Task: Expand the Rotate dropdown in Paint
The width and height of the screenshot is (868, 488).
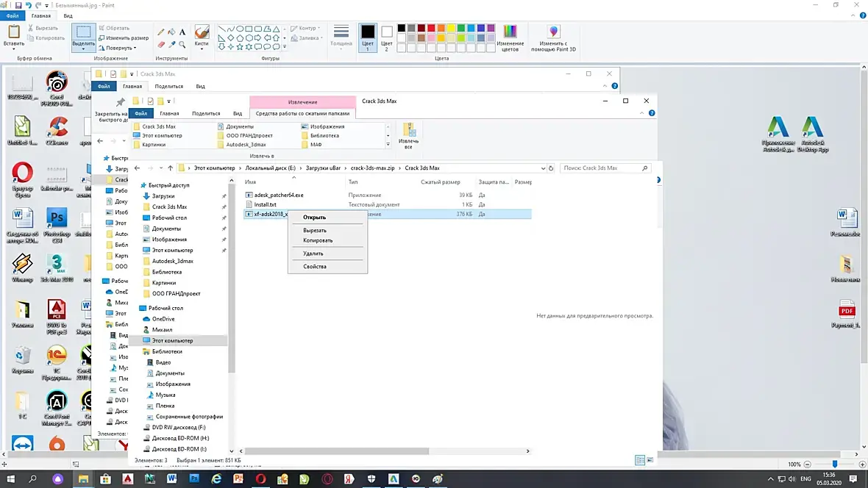Action: [x=118, y=48]
